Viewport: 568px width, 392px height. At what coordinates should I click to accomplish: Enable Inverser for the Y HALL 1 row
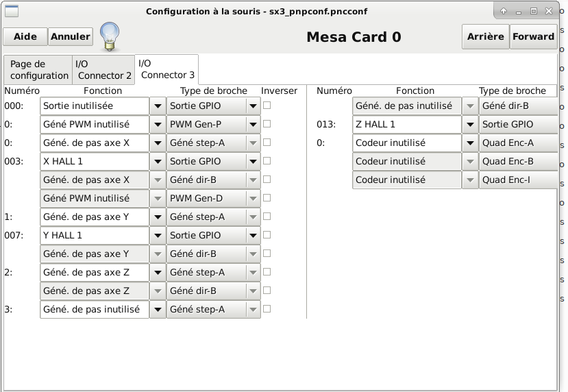tap(267, 235)
